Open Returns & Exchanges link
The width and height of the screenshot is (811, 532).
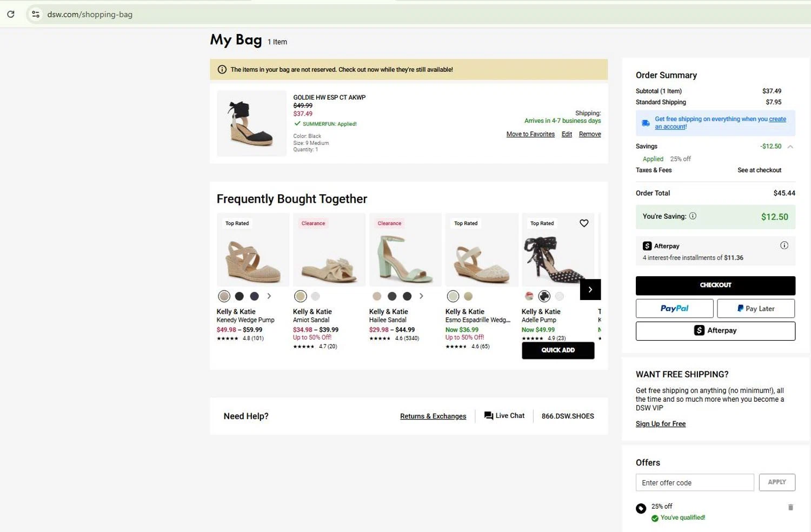[x=433, y=416]
